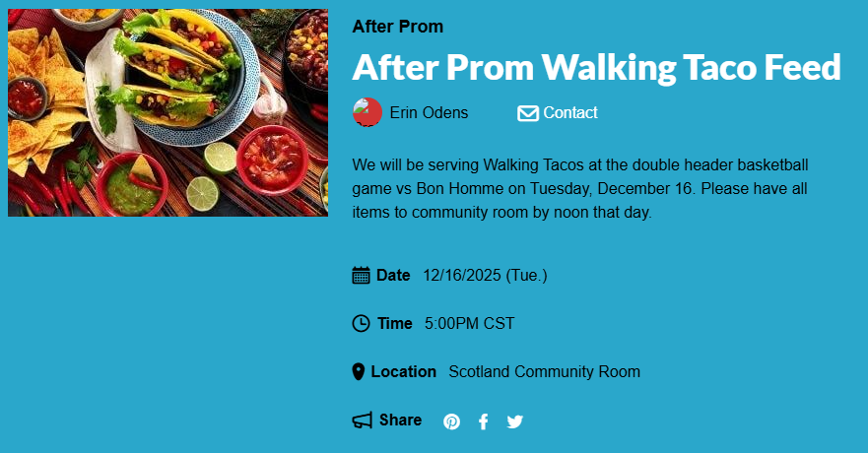This screenshot has height=453, width=868.
Task: Open the taco feed event photo
Action: click(x=167, y=112)
